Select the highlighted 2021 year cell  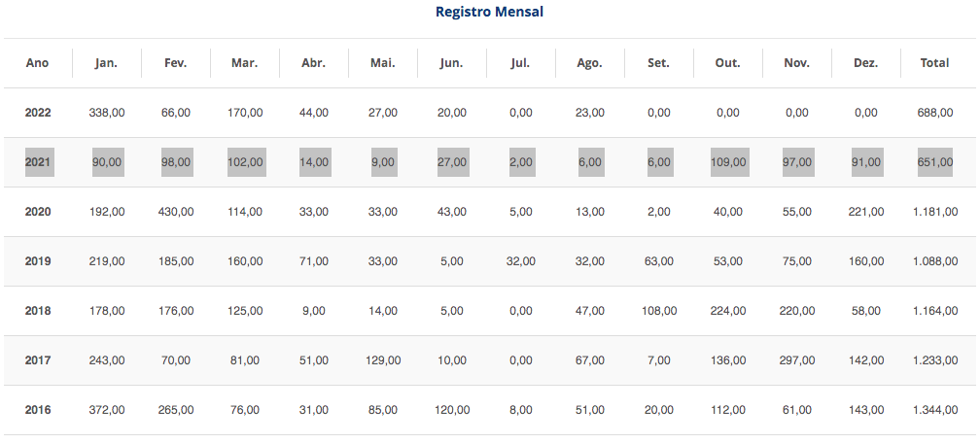tap(38, 162)
